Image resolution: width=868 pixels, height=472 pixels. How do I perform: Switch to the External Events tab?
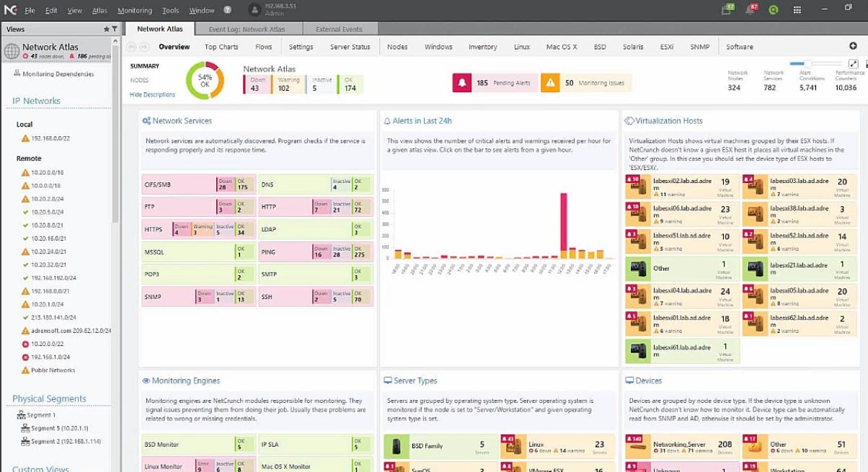(x=338, y=29)
